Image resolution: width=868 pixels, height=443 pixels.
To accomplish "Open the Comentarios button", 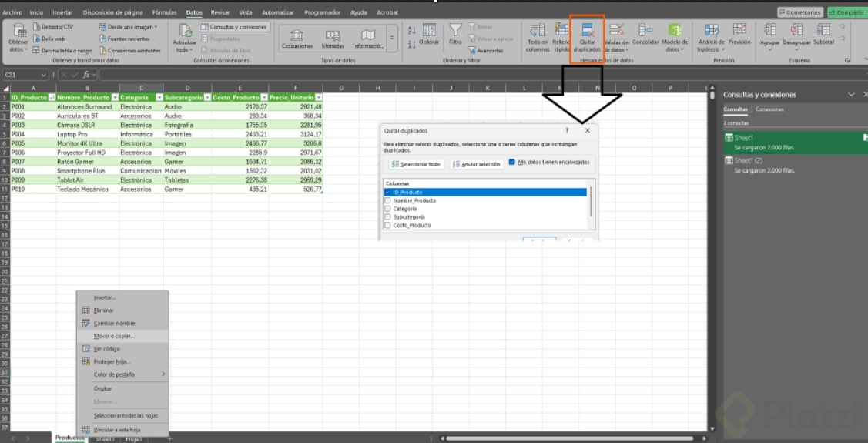I will coord(799,12).
